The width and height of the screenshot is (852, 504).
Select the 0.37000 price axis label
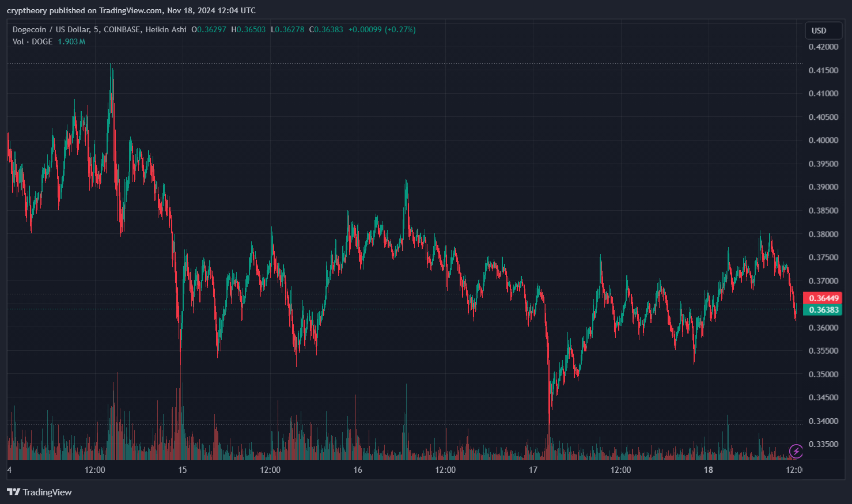coord(823,281)
